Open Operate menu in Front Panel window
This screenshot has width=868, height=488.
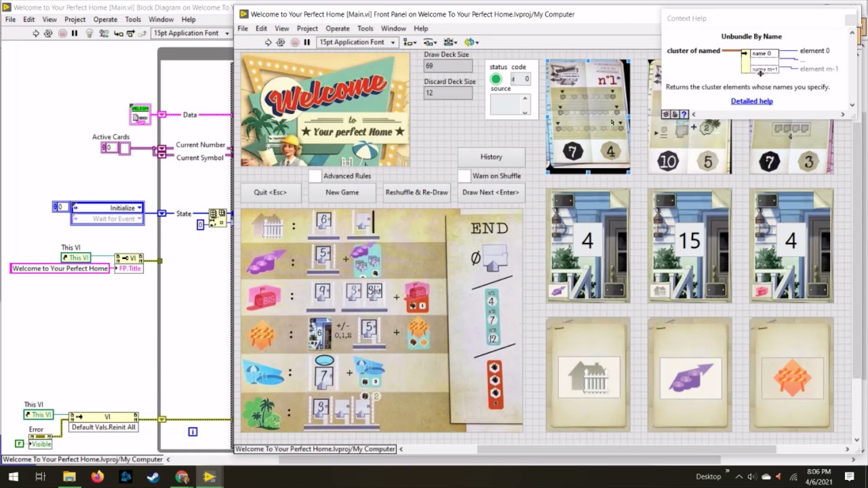pyautogui.click(x=337, y=28)
